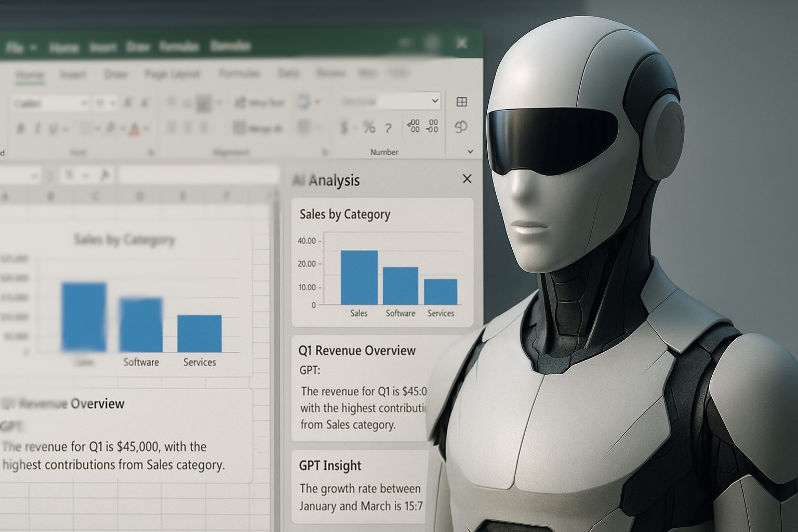
Task: Open the number format combo box
Action: (390, 101)
